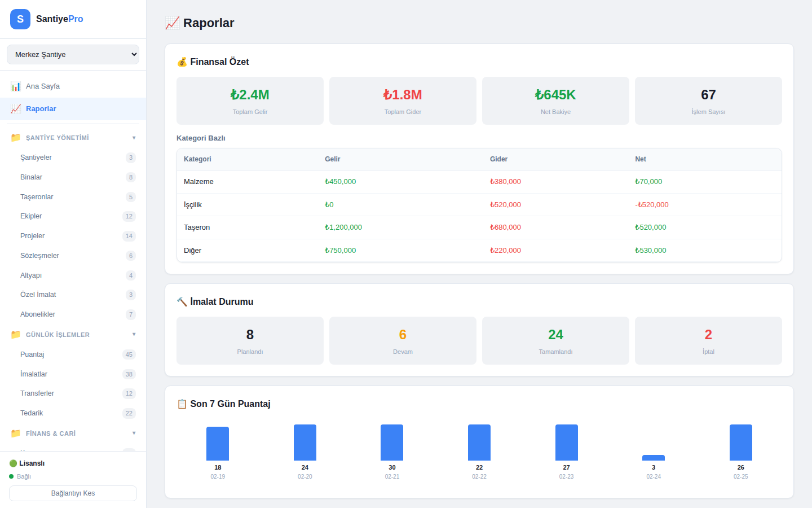The image size is (812, 508).
Task: Click the Şantiye Yönetimi folder icon
Action: click(16, 138)
